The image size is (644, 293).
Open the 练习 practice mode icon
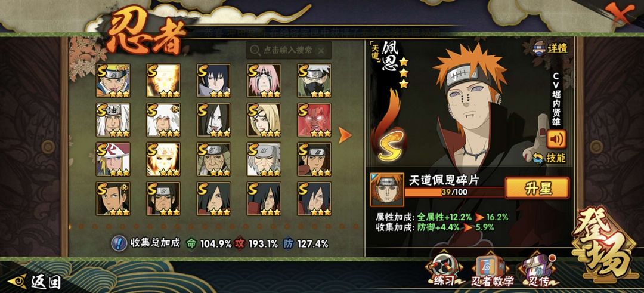443,271
